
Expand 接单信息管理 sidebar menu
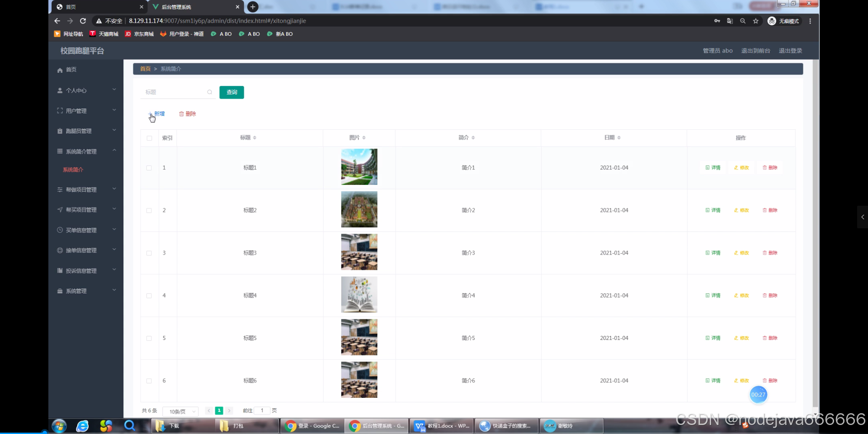pyautogui.click(x=86, y=250)
